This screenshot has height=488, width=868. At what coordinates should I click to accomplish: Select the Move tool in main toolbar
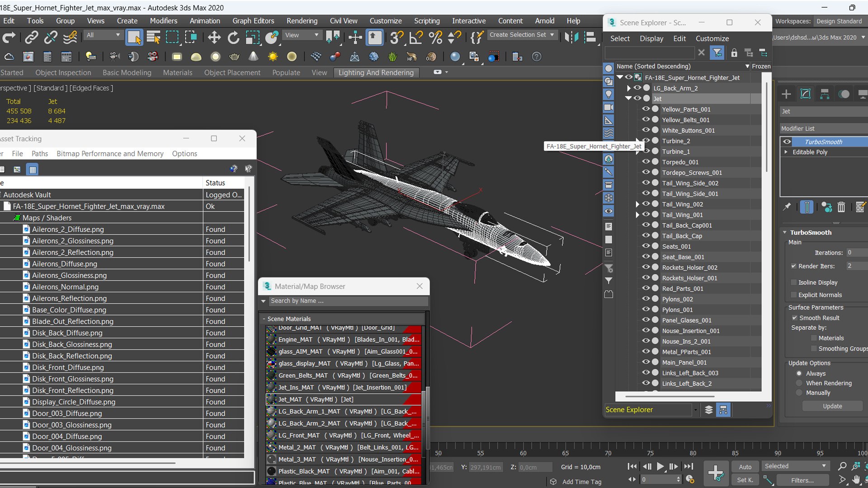tap(214, 38)
